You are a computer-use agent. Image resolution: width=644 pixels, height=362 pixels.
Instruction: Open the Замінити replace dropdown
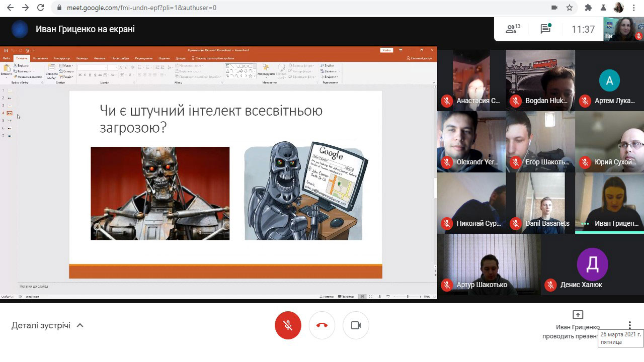coord(329,71)
